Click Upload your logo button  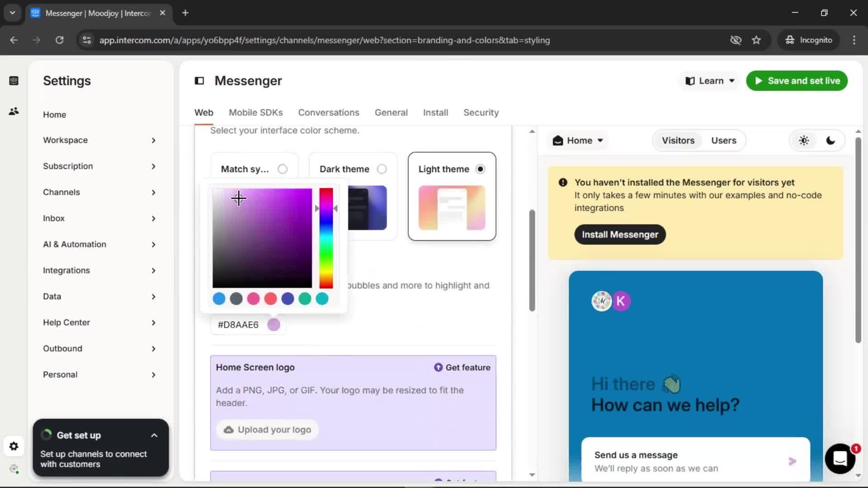click(268, 430)
